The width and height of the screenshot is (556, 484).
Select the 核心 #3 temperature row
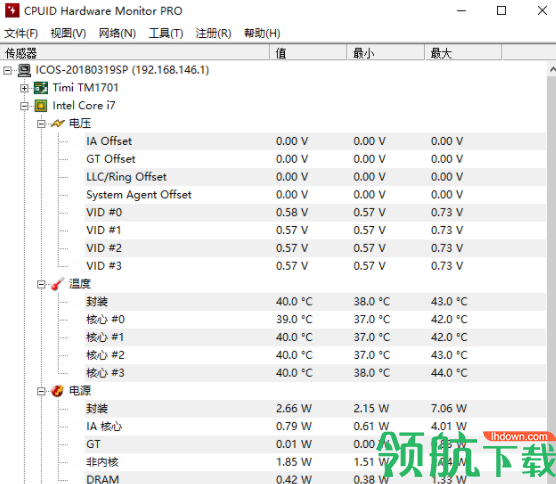[x=315, y=373]
